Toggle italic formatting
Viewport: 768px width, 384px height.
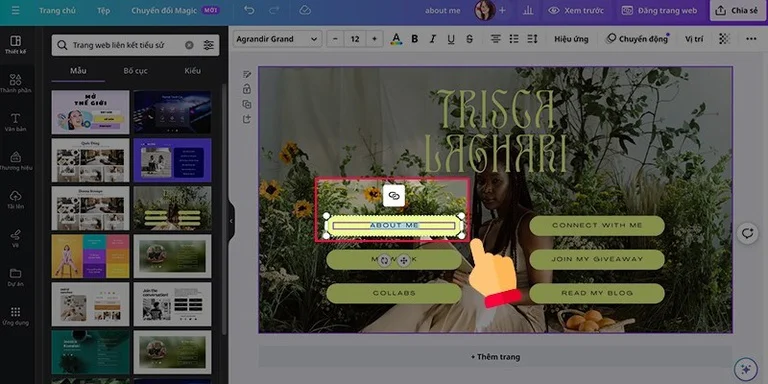tap(432, 39)
